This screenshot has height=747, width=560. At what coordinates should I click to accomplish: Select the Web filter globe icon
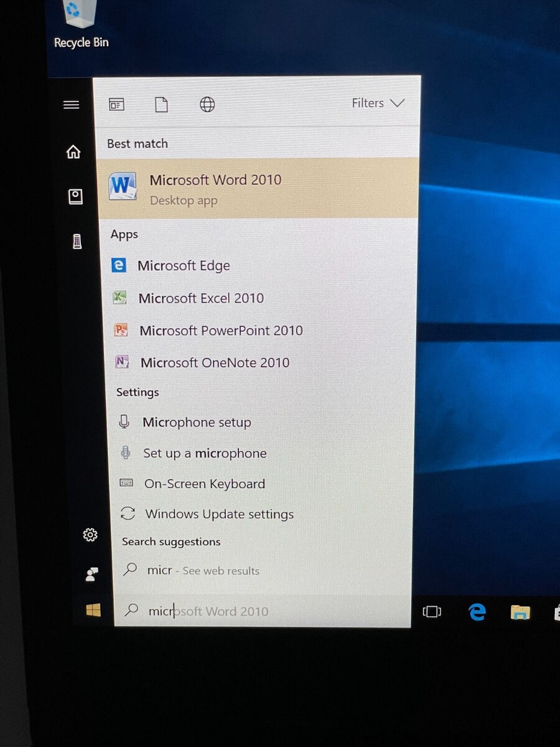207,104
